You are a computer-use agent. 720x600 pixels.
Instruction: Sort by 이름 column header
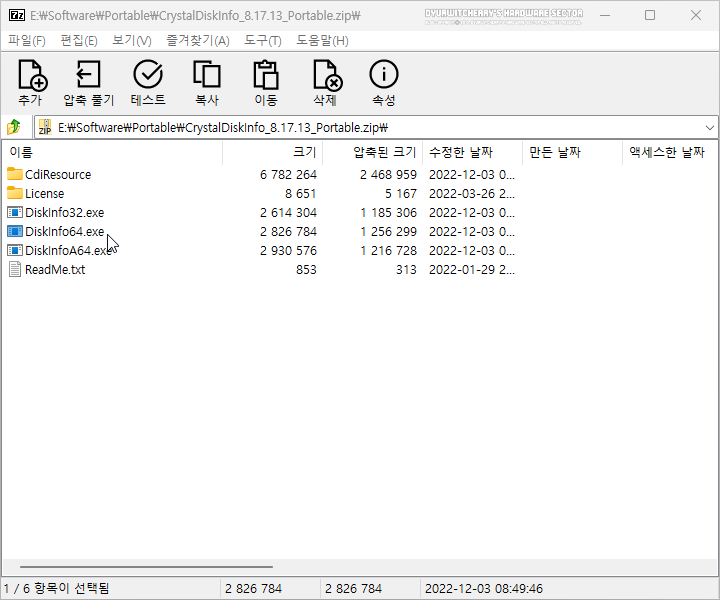(112, 152)
